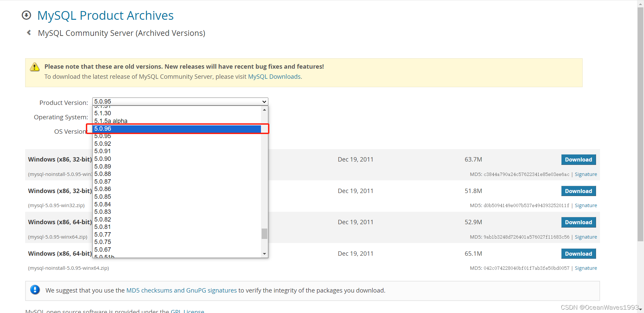The image size is (644, 313).
Task: Click MySQL Community Server (Archived Versions) title
Action: point(121,33)
